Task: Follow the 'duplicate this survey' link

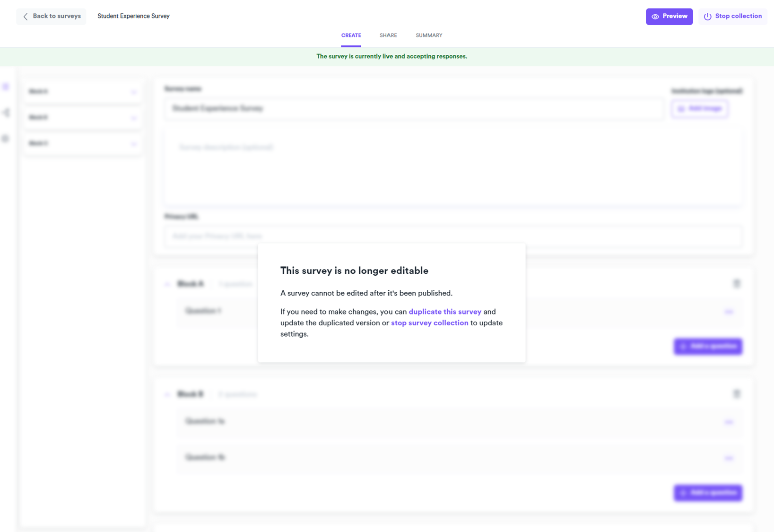Action: click(444, 312)
